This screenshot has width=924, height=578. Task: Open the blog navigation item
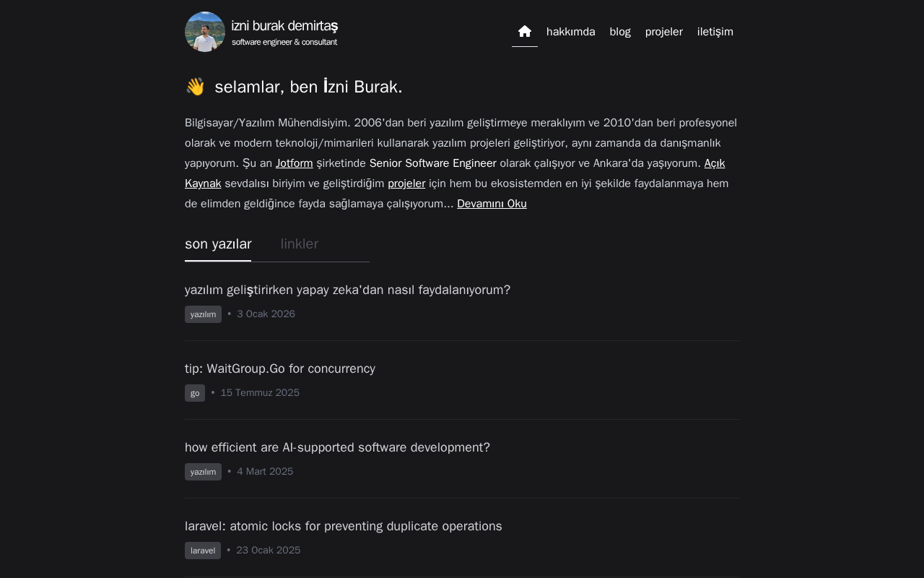pyautogui.click(x=620, y=32)
